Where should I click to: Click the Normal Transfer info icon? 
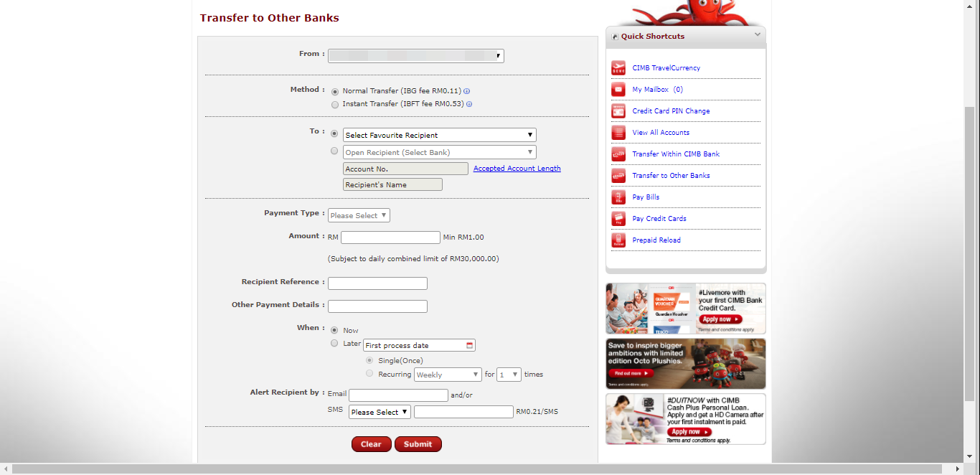(x=466, y=91)
